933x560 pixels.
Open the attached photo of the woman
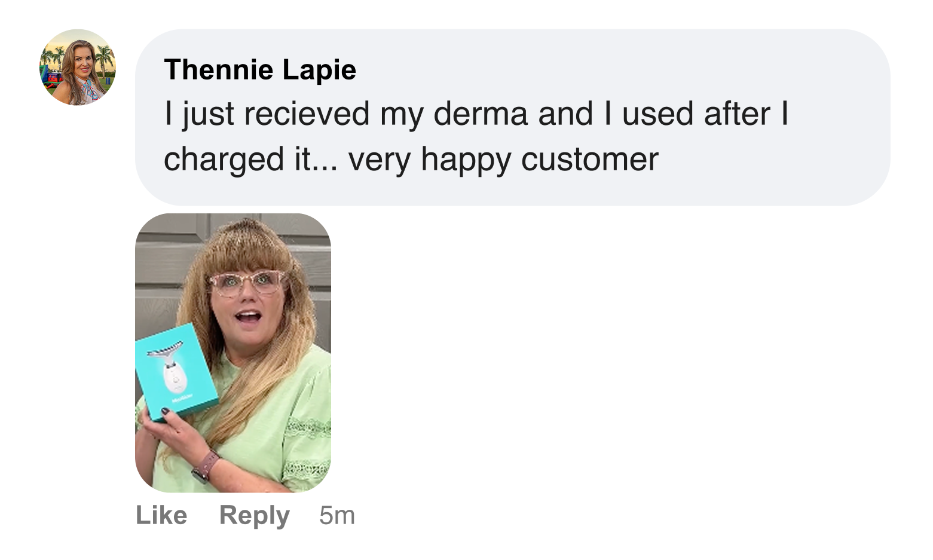point(233,353)
